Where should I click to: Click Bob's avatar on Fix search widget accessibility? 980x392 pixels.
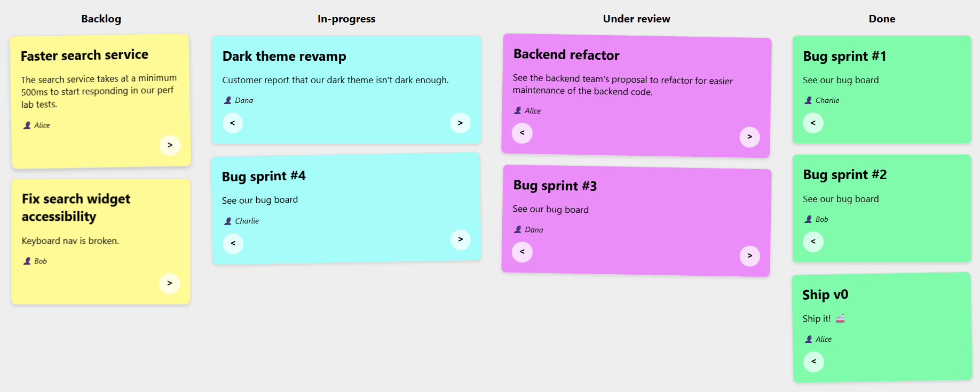click(x=27, y=261)
